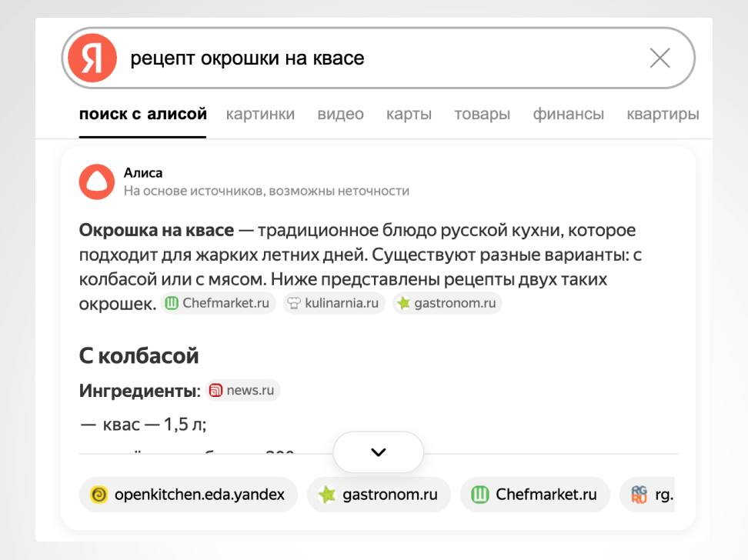Clear the search query with the X icon

tap(660, 58)
